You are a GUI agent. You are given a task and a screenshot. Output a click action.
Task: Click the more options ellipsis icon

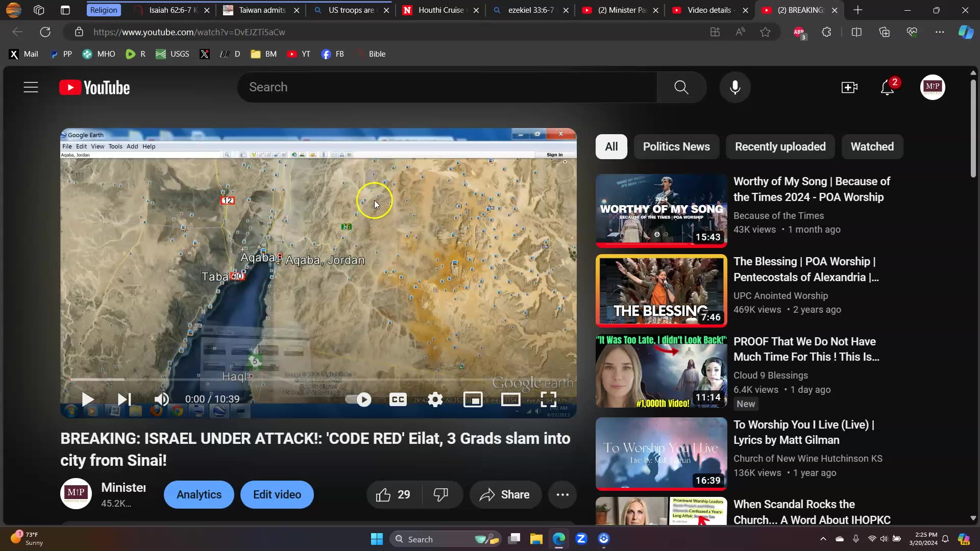(562, 494)
